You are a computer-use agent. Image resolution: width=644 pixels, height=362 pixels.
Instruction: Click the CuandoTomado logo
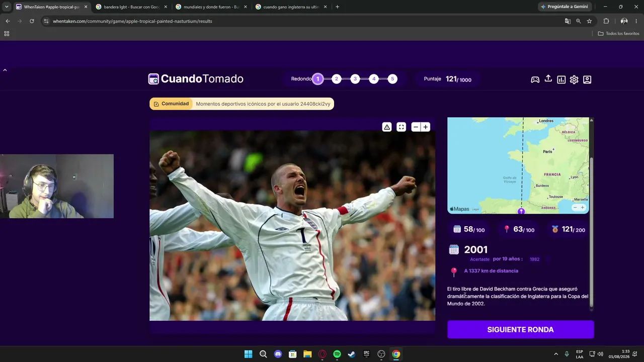pos(196,79)
